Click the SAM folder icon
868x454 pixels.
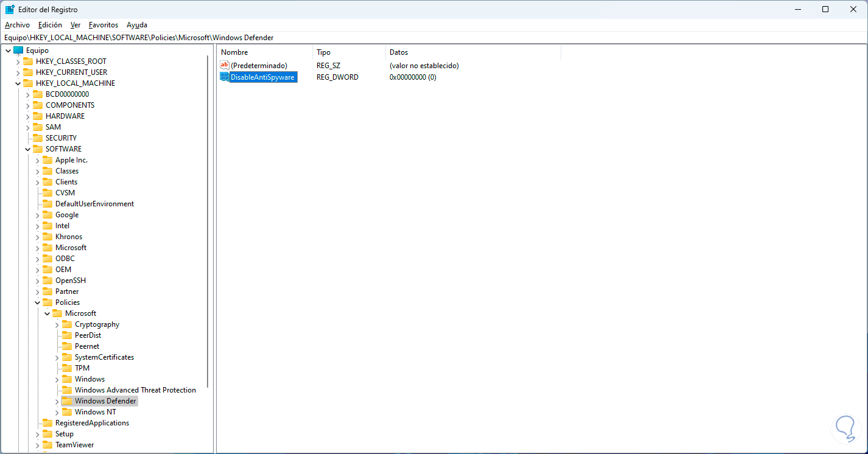[38, 127]
